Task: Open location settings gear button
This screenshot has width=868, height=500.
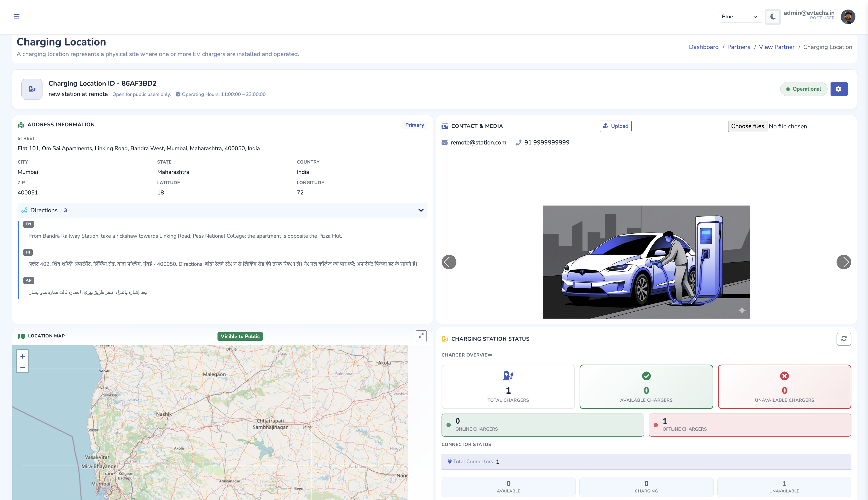Action: point(838,89)
